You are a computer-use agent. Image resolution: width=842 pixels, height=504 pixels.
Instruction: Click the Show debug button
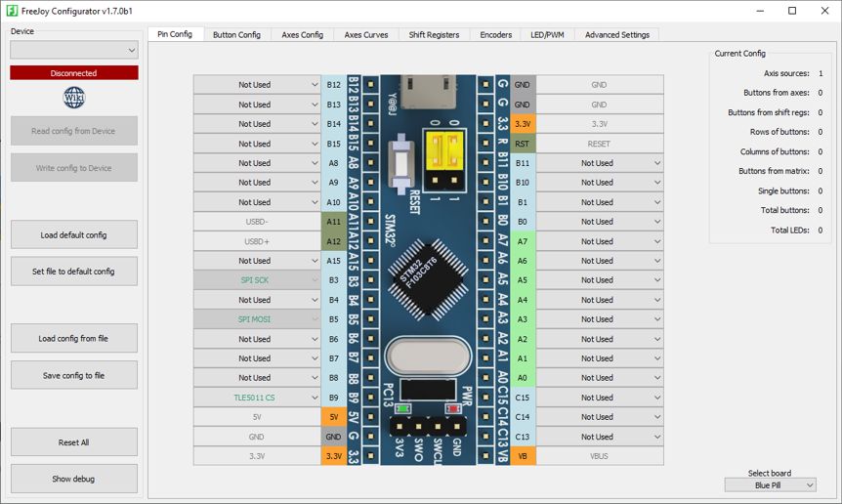point(74,479)
